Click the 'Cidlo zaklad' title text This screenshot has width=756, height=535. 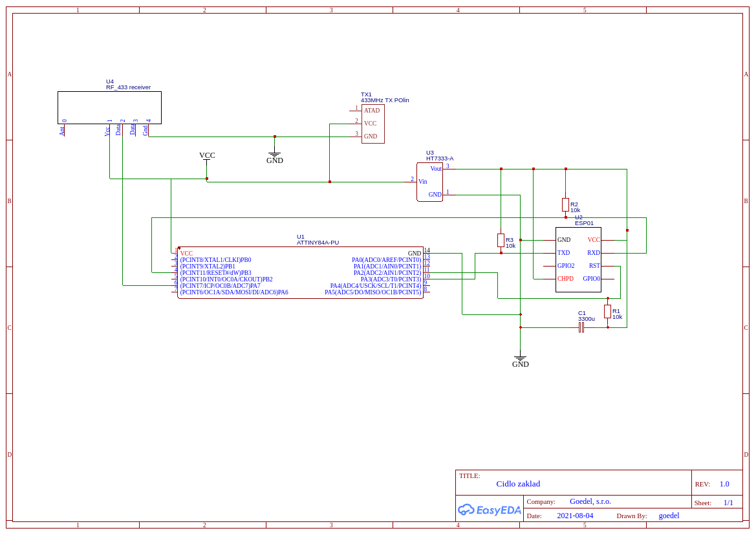[518, 484]
